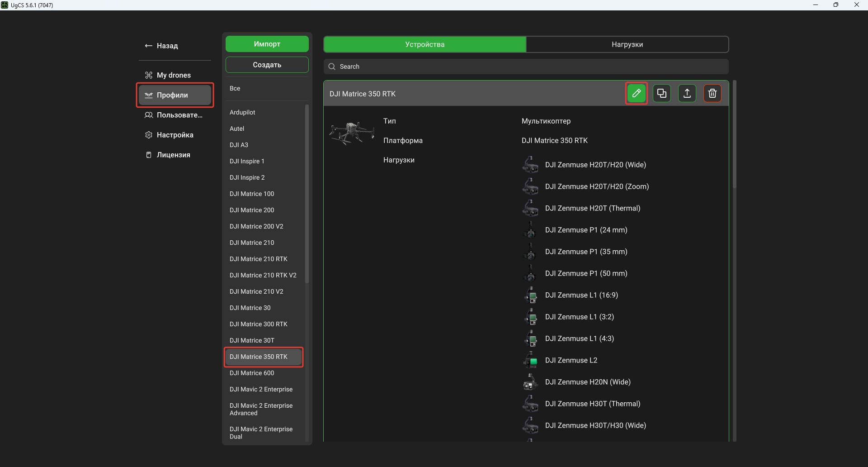Viewport: 868px width, 467px height.
Task: Click the DJI Zenmuse L2 payload icon
Action: click(530, 360)
